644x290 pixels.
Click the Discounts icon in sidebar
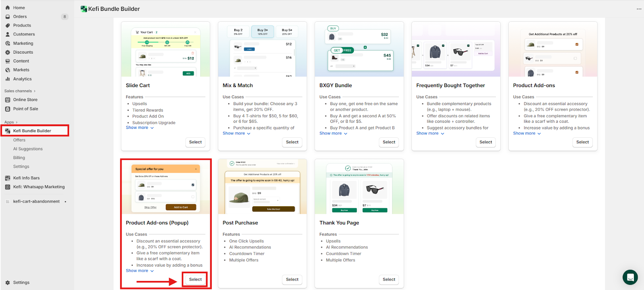click(8, 52)
